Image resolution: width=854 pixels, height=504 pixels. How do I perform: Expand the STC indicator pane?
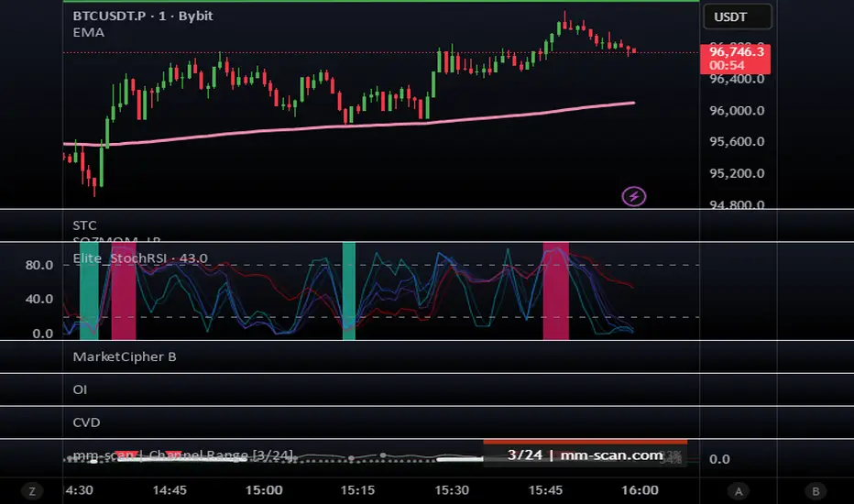[84, 225]
